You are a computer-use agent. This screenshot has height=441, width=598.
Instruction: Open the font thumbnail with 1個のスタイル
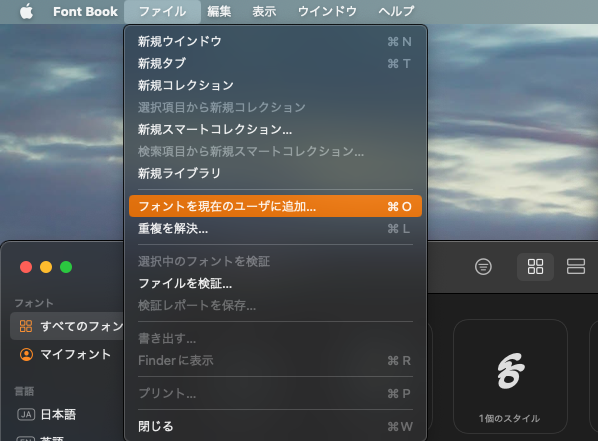[x=510, y=376]
